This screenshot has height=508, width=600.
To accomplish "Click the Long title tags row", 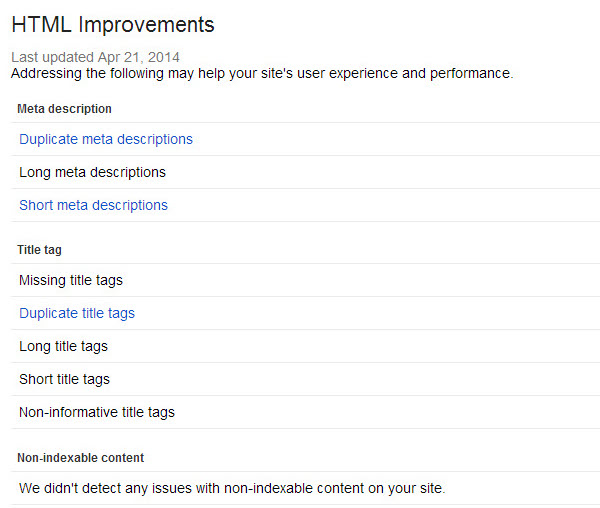I will pos(305,346).
